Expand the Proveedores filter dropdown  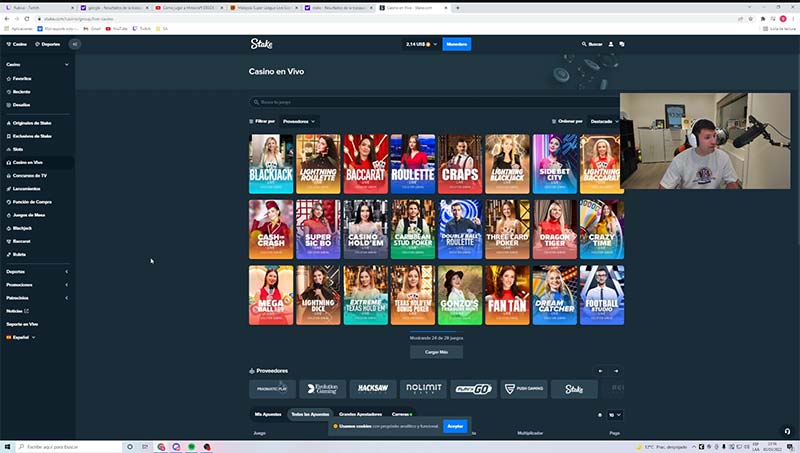coord(298,121)
